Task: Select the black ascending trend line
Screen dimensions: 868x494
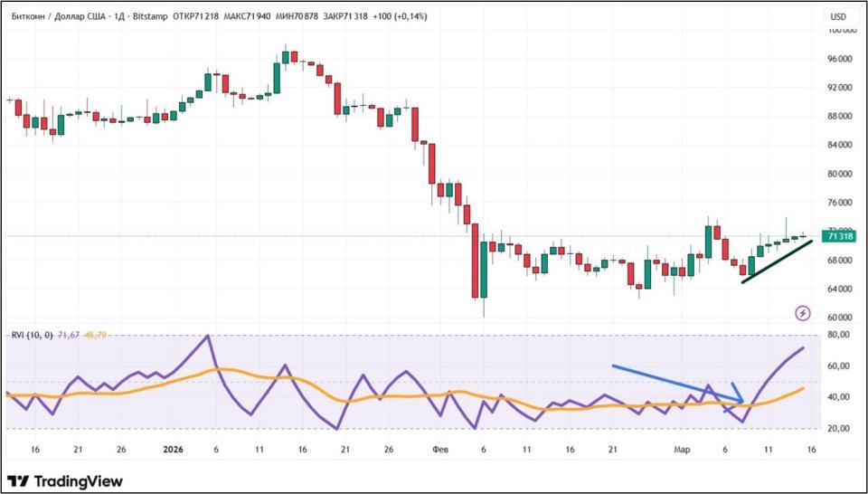Action: coord(778,262)
